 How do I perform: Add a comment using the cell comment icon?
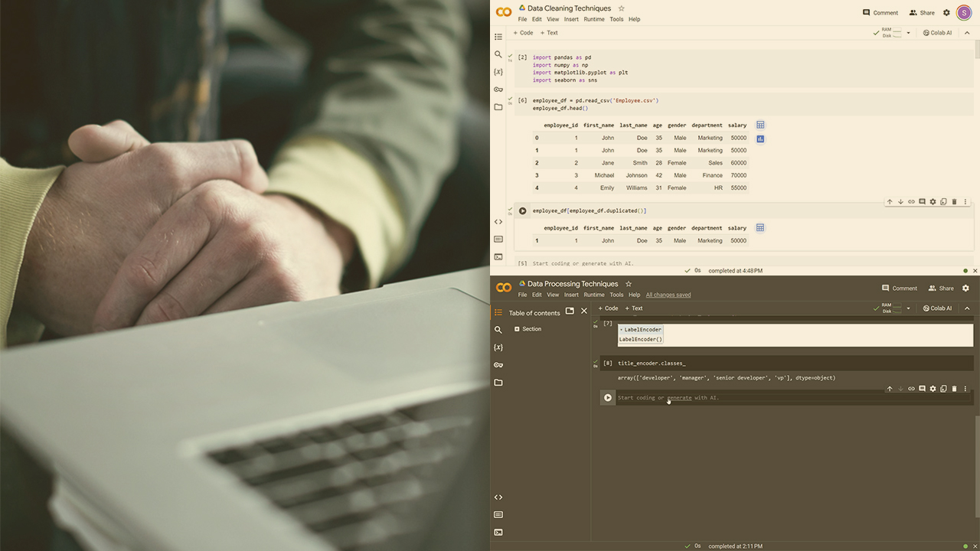pyautogui.click(x=922, y=201)
